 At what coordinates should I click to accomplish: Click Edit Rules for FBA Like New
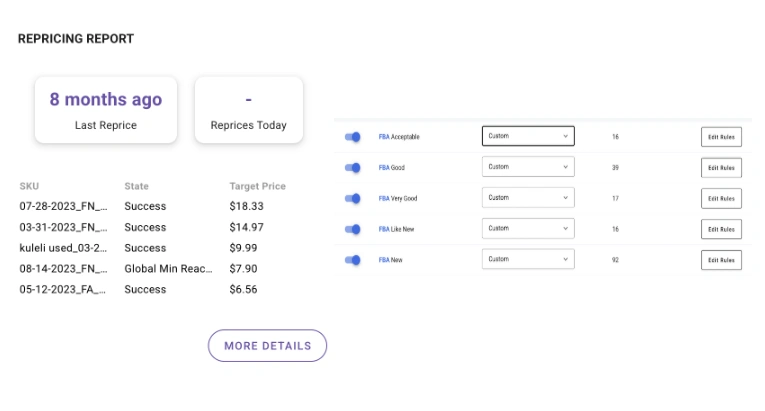721,229
